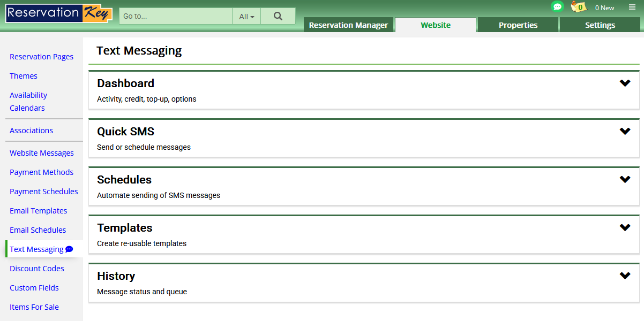Expand the Dashboard section
Screen dimensions: 644x321
[625, 83]
